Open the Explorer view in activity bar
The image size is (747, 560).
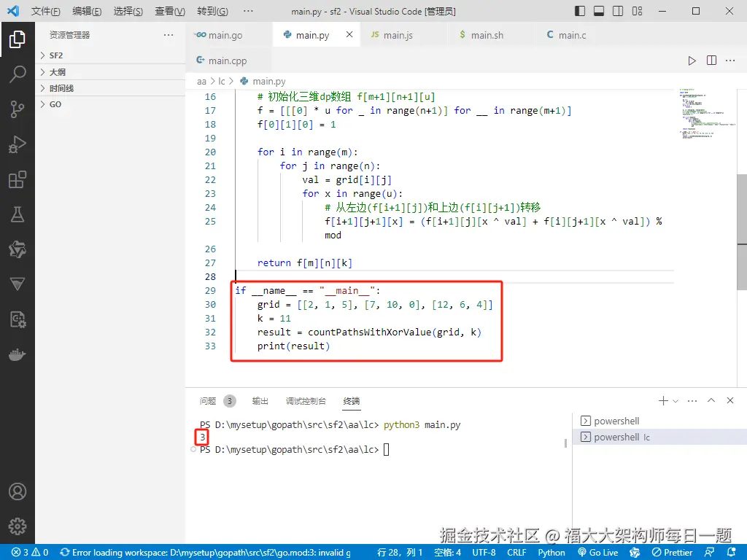click(18, 39)
